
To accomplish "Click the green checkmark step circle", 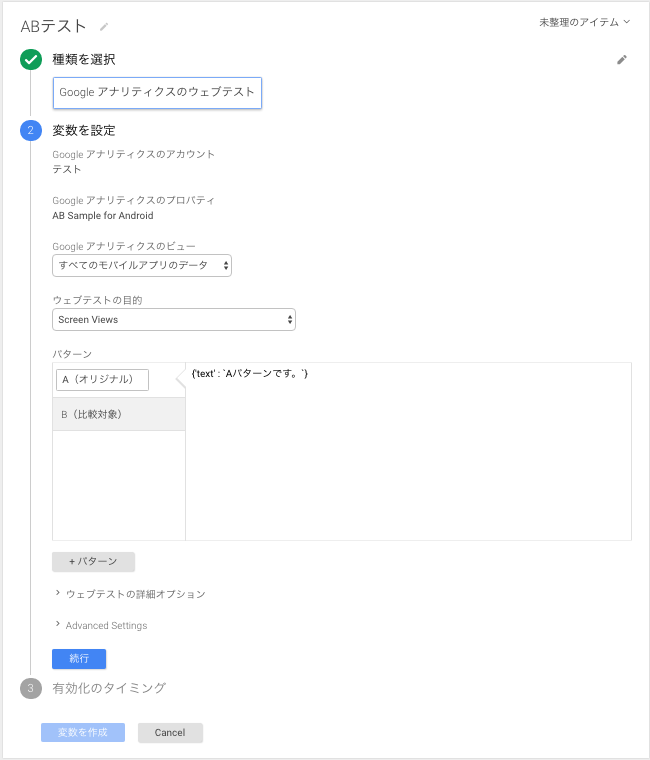I will point(31,60).
